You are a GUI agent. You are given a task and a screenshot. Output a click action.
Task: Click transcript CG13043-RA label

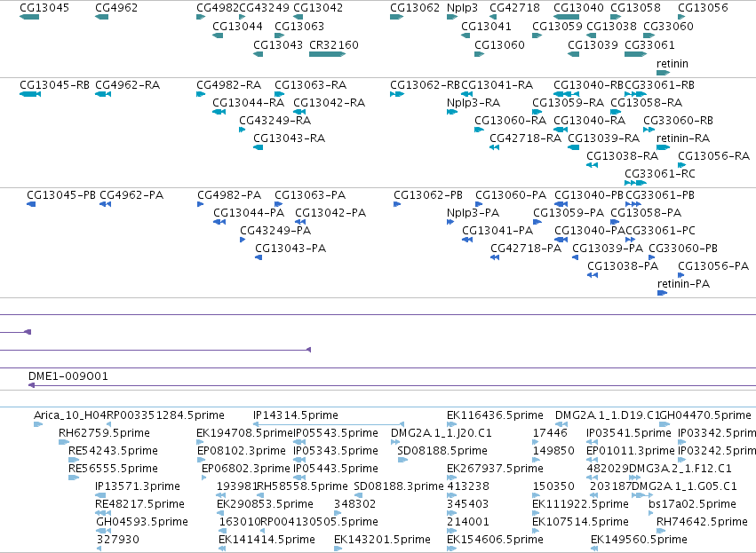click(x=290, y=138)
